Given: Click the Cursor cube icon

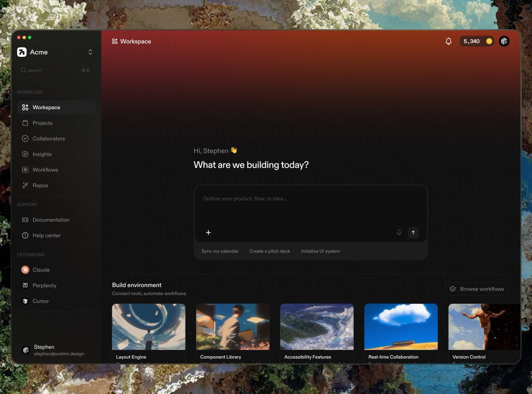Looking at the screenshot, I should [x=25, y=301].
